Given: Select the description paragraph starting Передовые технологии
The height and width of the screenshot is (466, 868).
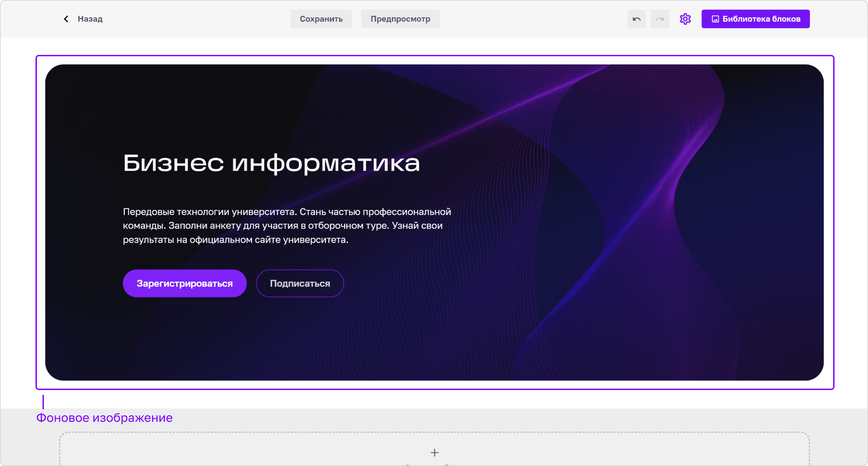Looking at the screenshot, I should pyautogui.click(x=287, y=225).
